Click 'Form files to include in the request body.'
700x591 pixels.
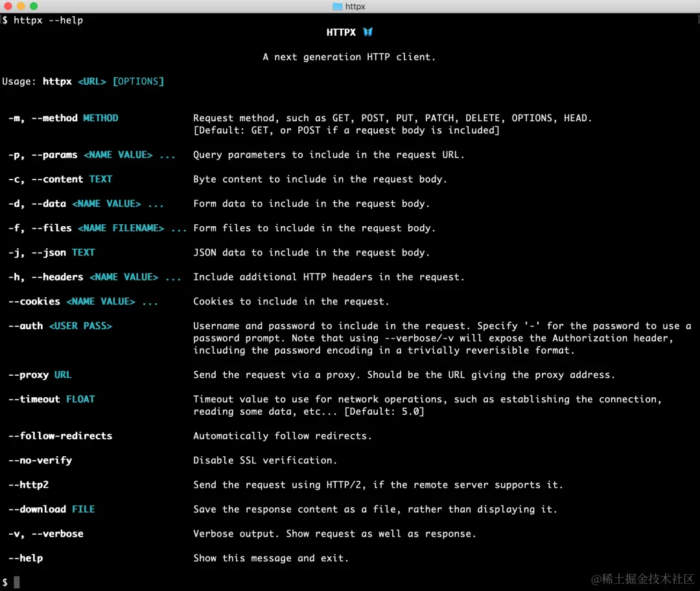314,228
